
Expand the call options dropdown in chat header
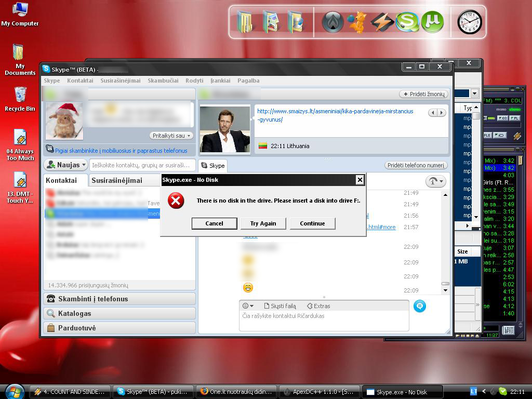(x=436, y=181)
